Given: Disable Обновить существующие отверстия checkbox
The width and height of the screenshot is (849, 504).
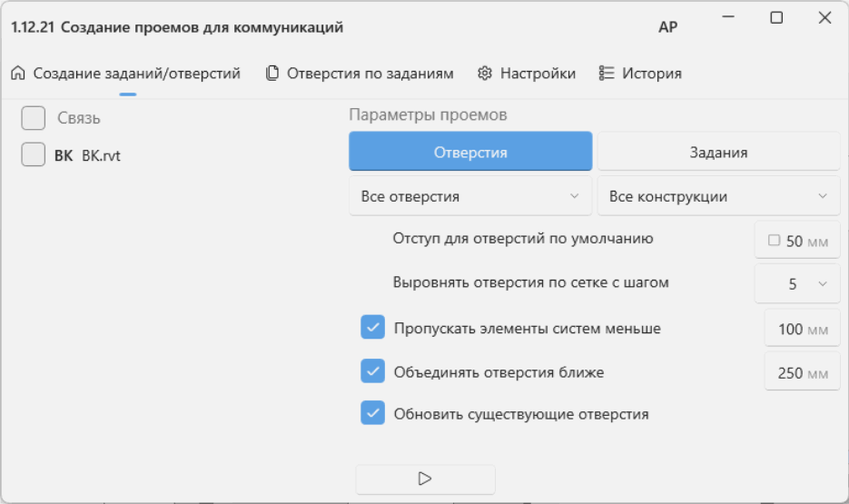Looking at the screenshot, I should coord(372,413).
